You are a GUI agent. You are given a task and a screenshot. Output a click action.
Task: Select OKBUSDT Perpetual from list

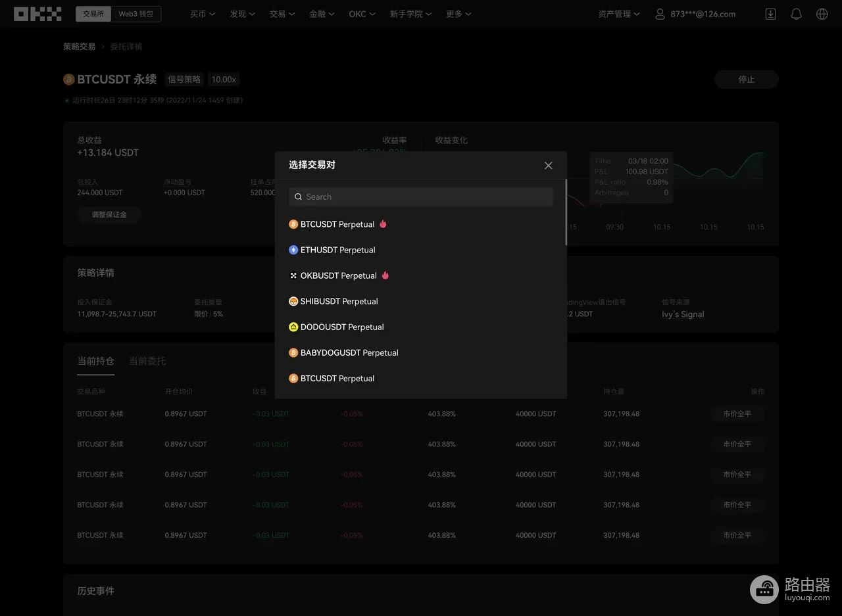(421, 275)
